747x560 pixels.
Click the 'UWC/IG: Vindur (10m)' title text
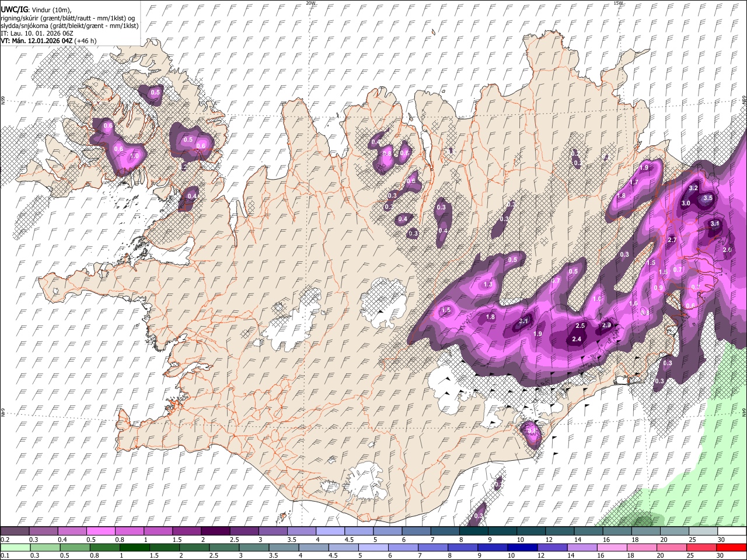pos(36,10)
